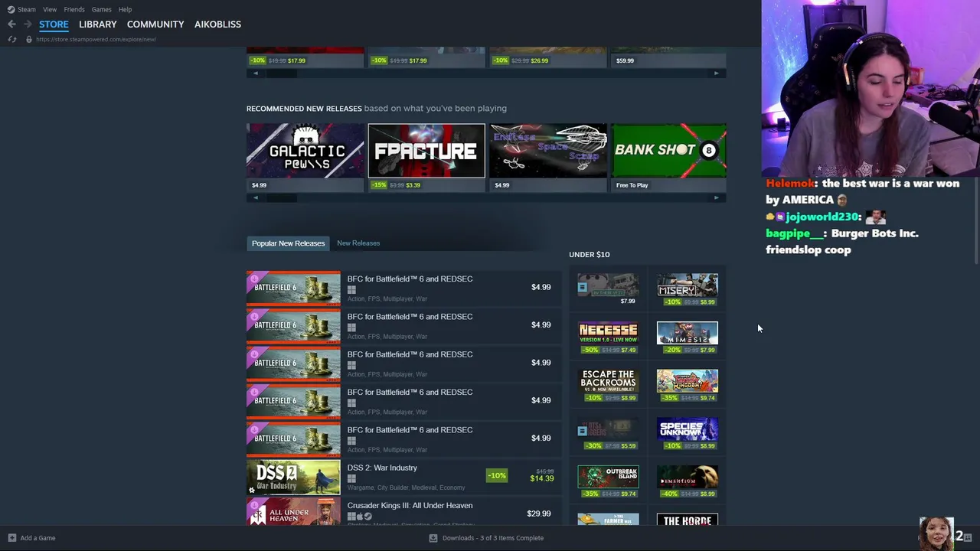Viewport: 980px width, 551px height.
Task: Open the Bank Shot game capsule
Action: click(x=669, y=157)
